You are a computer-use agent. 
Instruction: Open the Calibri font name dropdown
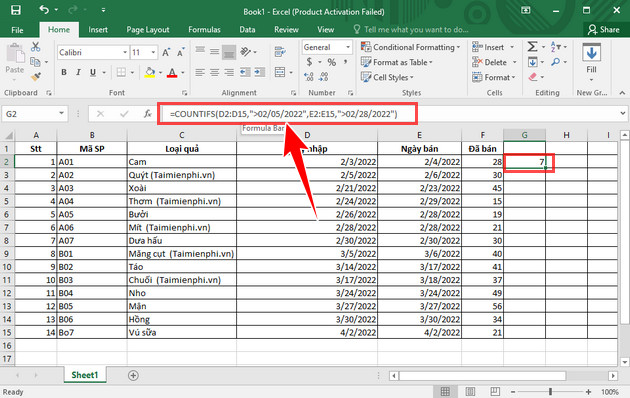click(125, 53)
